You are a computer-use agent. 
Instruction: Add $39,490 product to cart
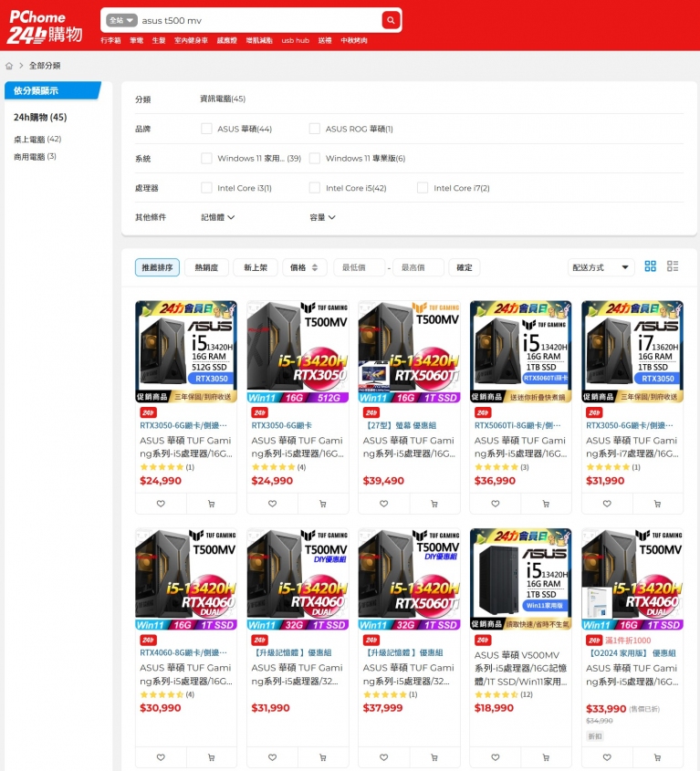[434, 504]
